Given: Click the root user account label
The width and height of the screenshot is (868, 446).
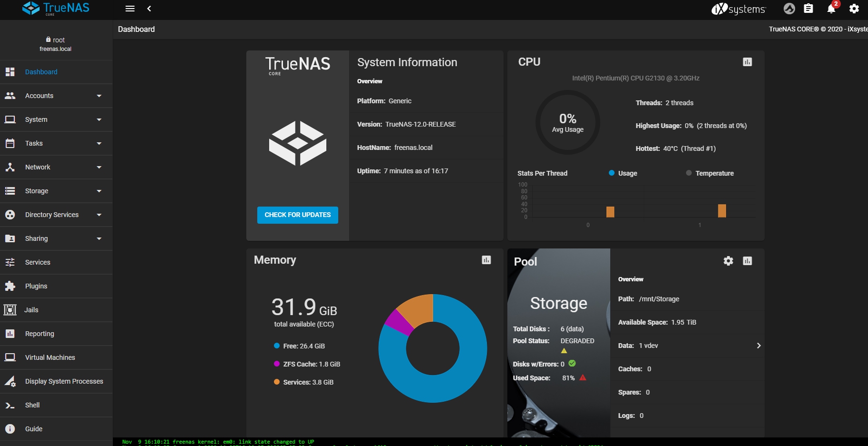Looking at the screenshot, I should tap(55, 40).
